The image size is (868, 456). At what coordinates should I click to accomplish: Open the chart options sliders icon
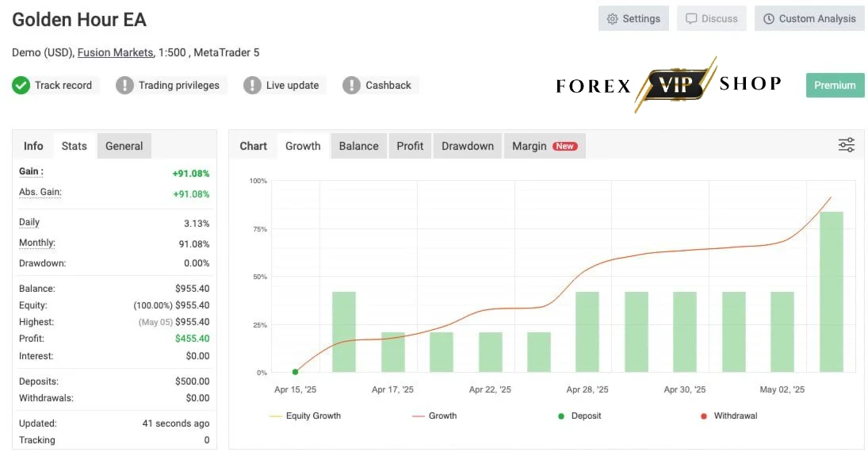(846, 145)
